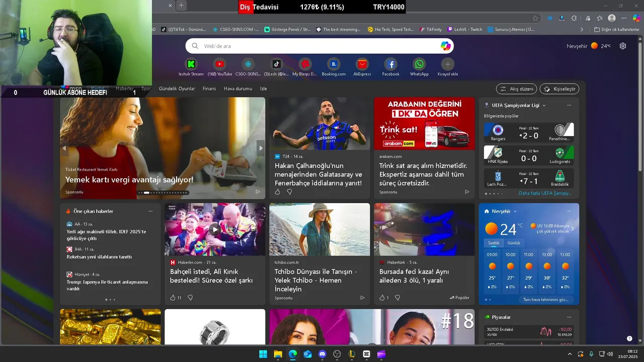
Task: Open Trump: Japonya ile ticaret anlaşması headline
Action: (107, 285)
